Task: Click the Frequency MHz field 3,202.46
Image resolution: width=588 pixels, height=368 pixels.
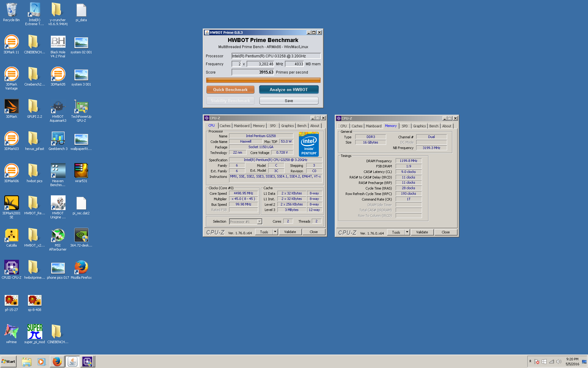Action: (x=260, y=64)
